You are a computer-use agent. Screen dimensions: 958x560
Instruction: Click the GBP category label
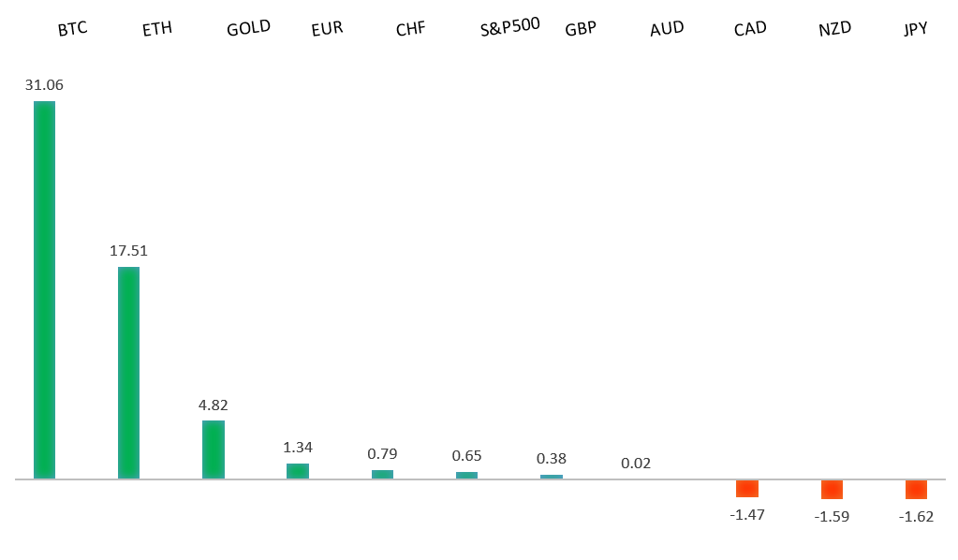(x=581, y=29)
